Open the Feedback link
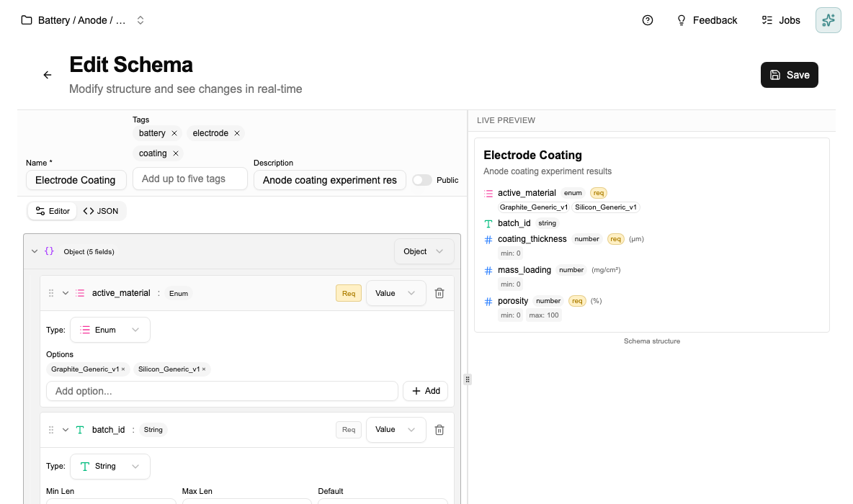Image resolution: width=853 pixels, height=504 pixels. coord(707,20)
